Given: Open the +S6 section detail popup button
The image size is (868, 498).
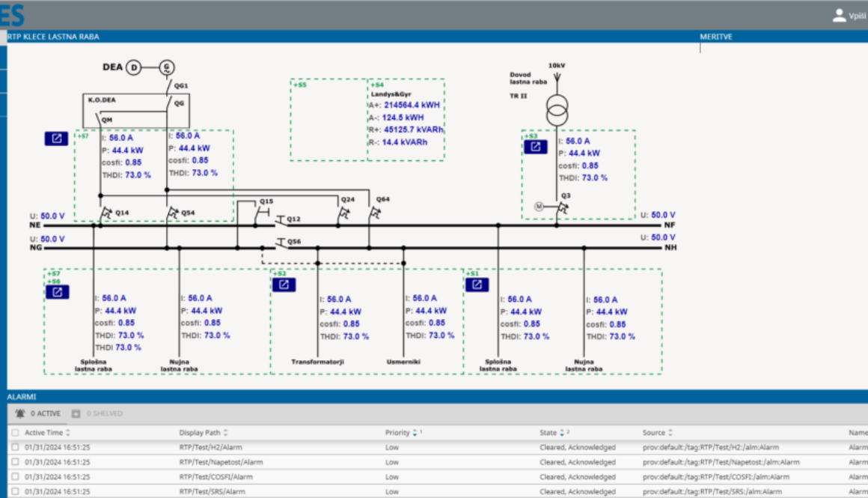Looking at the screenshot, I should 57,292.
